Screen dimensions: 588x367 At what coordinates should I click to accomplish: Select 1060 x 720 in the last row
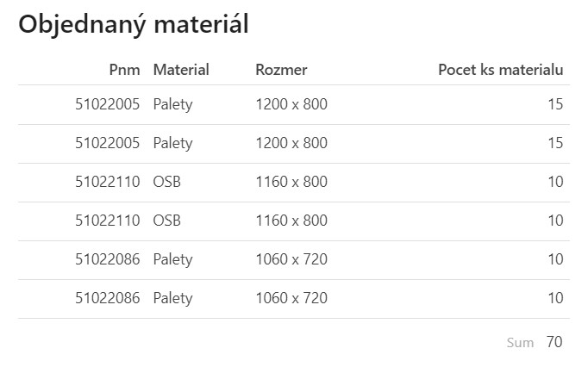[x=291, y=298]
